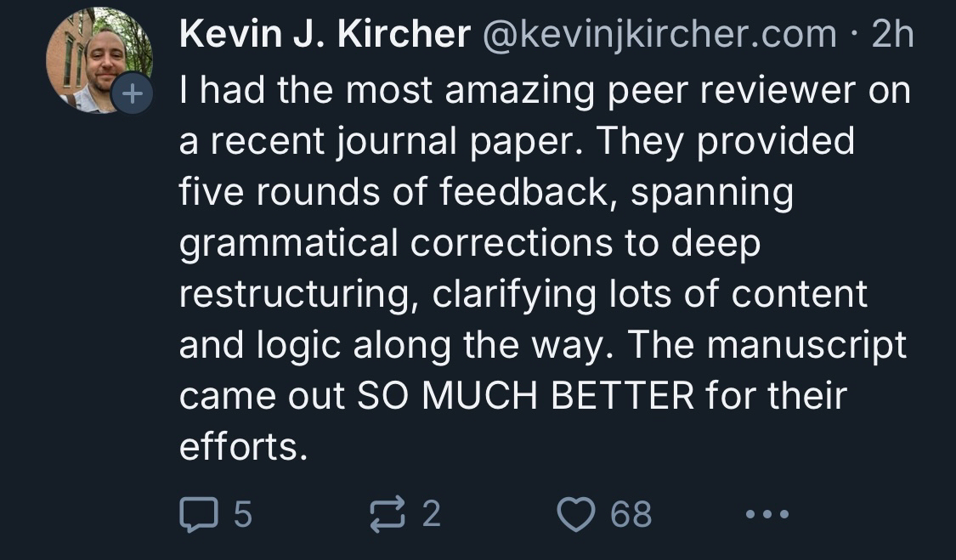This screenshot has width=956, height=560.
Task: Click the display name Kevin J. Kircher
Action: point(325,35)
